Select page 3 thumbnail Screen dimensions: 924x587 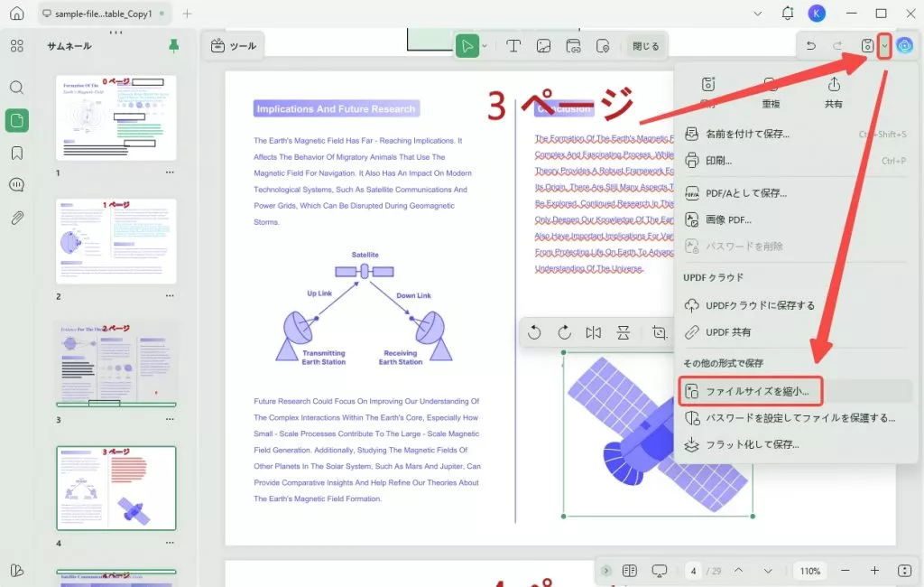click(116, 364)
